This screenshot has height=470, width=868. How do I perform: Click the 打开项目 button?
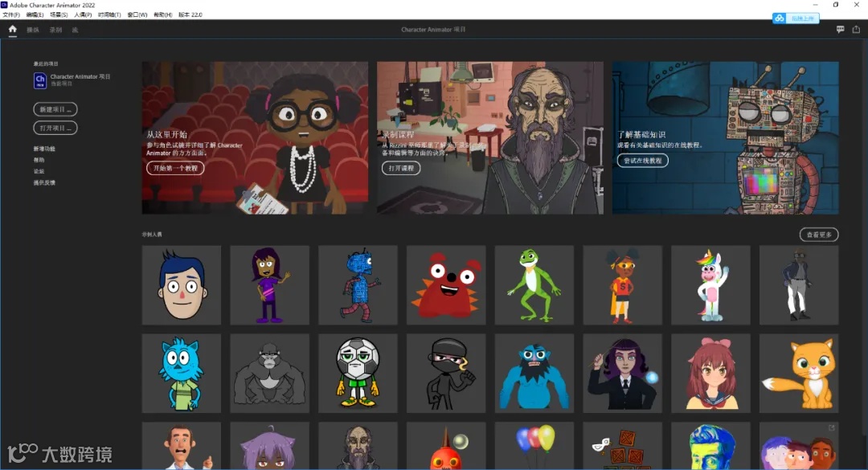coord(55,128)
